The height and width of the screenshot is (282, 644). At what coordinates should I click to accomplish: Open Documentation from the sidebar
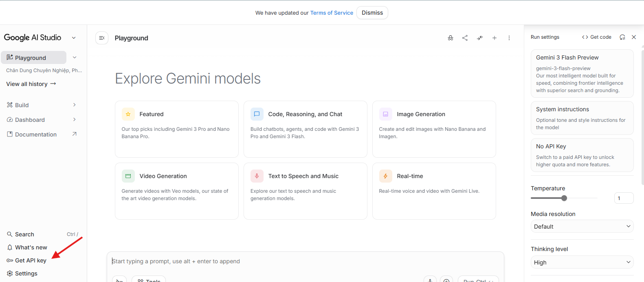point(36,134)
